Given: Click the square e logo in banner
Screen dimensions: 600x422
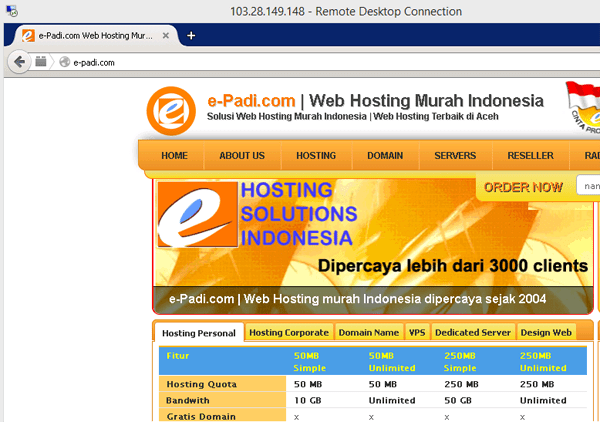Looking at the screenshot, I should (x=198, y=214).
